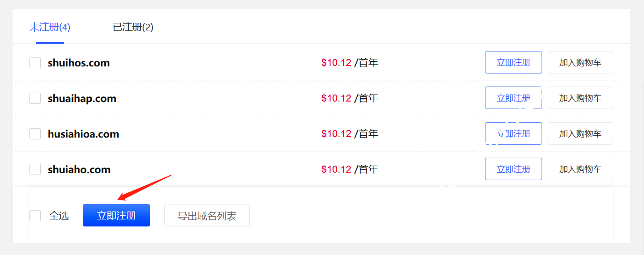
Task: Export list with 导出域名列表 button
Action: [x=207, y=215]
